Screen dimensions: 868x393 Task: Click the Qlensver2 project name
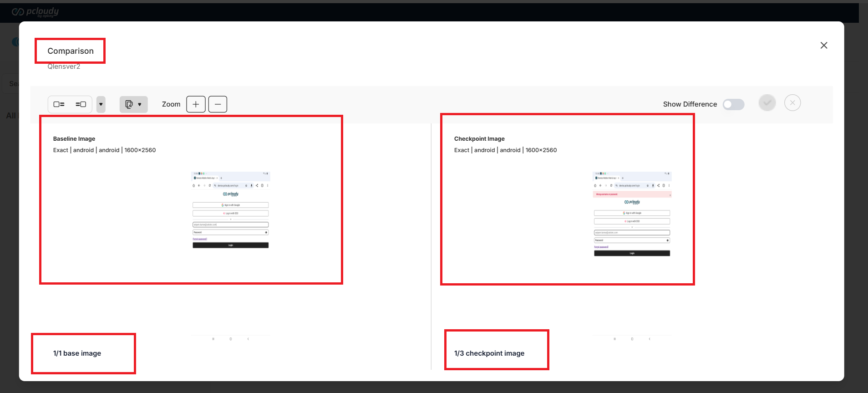(x=64, y=66)
